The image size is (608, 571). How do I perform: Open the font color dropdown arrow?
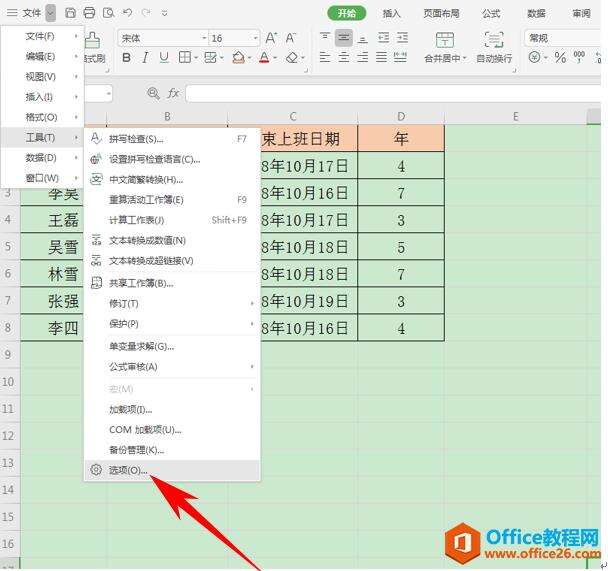[275, 58]
